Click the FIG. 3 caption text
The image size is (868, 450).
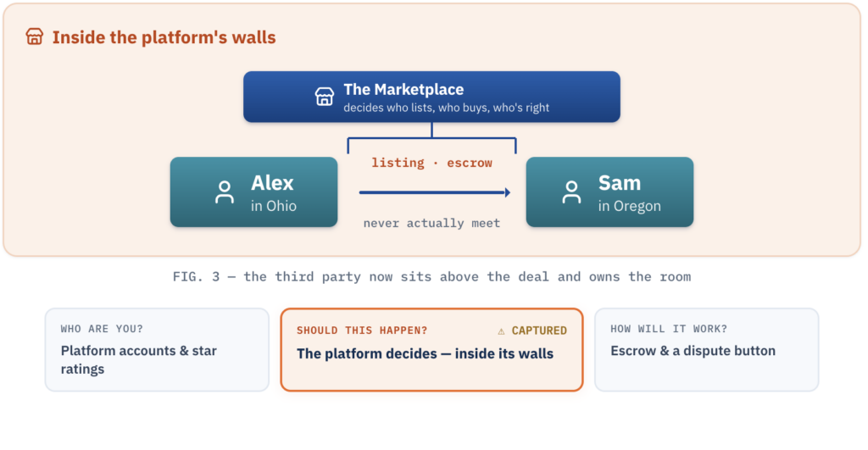431,276
